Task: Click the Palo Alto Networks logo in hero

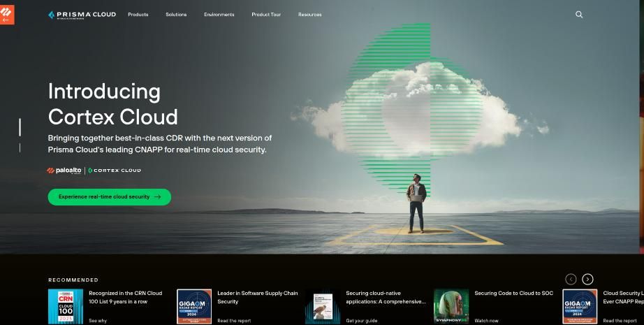Action: [64, 171]
